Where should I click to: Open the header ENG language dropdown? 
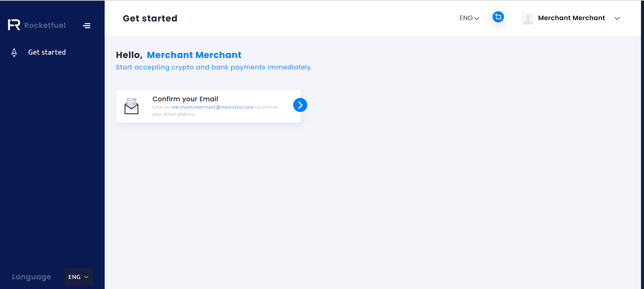tap(469, 18)
